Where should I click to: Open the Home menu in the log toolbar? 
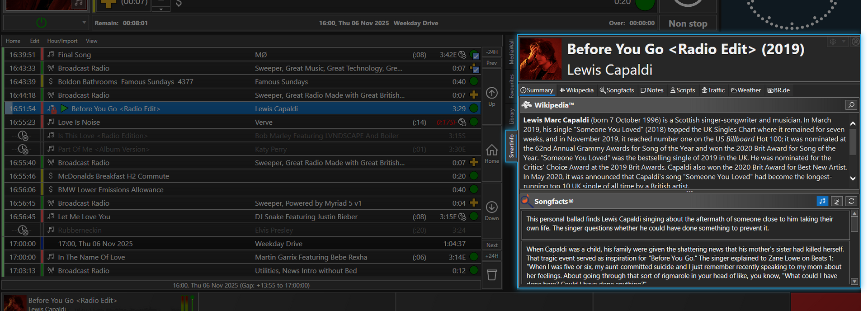click(13, 41)
